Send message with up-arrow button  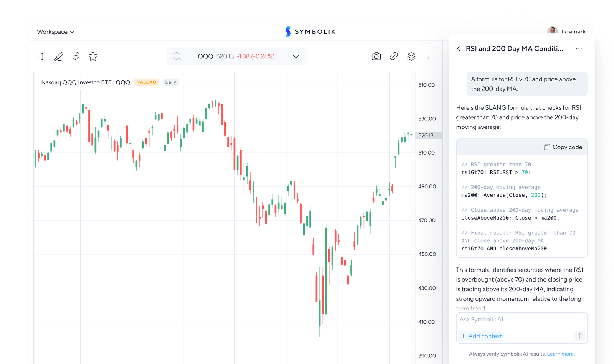point(579,336)
